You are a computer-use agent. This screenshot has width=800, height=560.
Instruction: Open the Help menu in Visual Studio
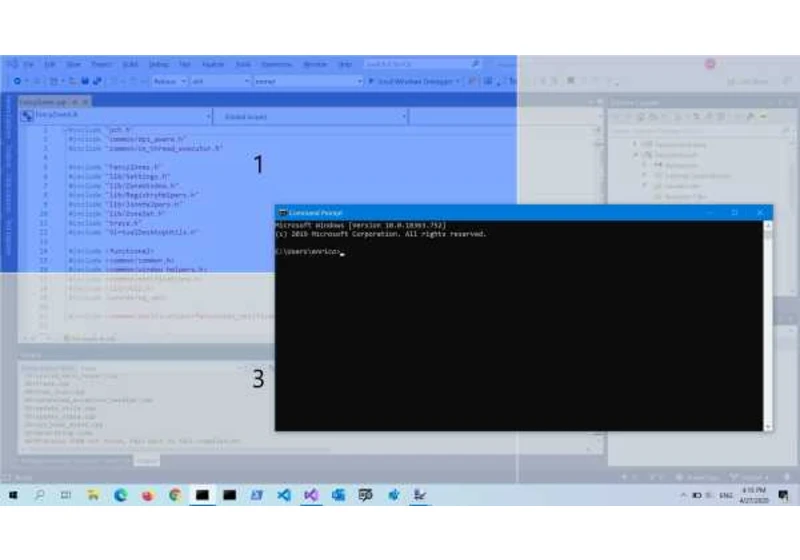tap(345, 64)
